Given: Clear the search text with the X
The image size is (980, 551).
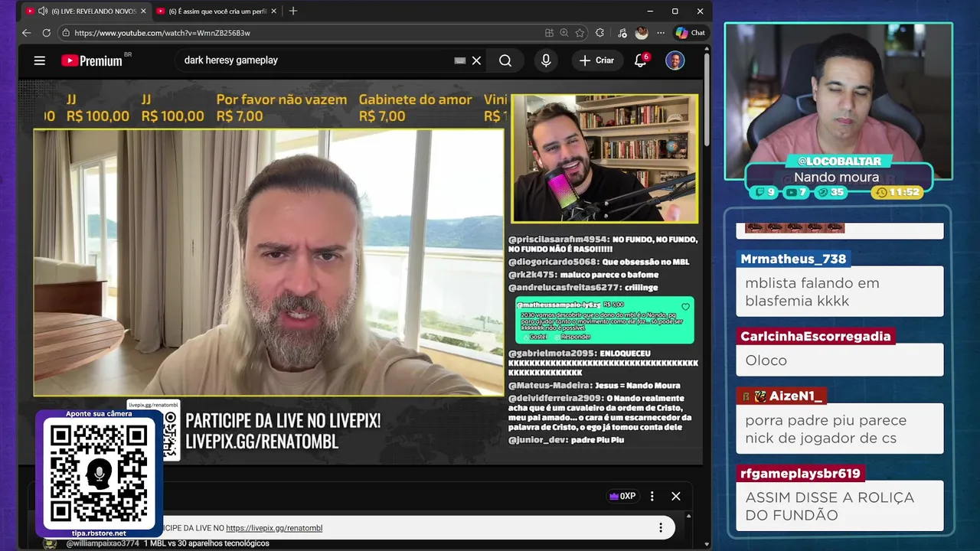Looking at the screenshot, I should click(x=476, y=60).
